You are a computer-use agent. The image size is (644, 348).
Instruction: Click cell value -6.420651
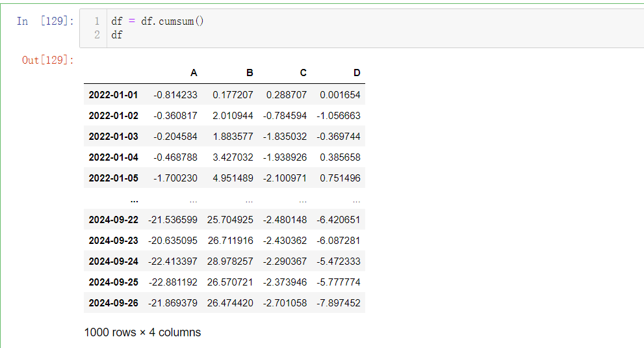click(339, 220)
